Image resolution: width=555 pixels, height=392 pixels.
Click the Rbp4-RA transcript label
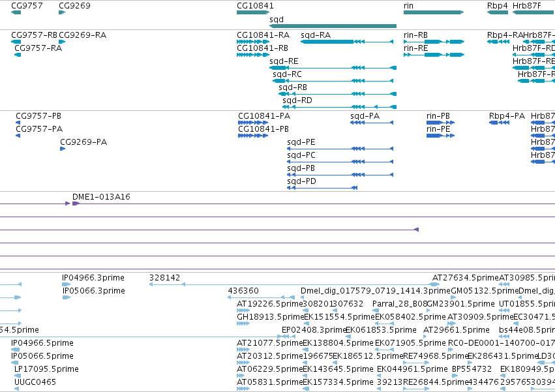[505, 35]
